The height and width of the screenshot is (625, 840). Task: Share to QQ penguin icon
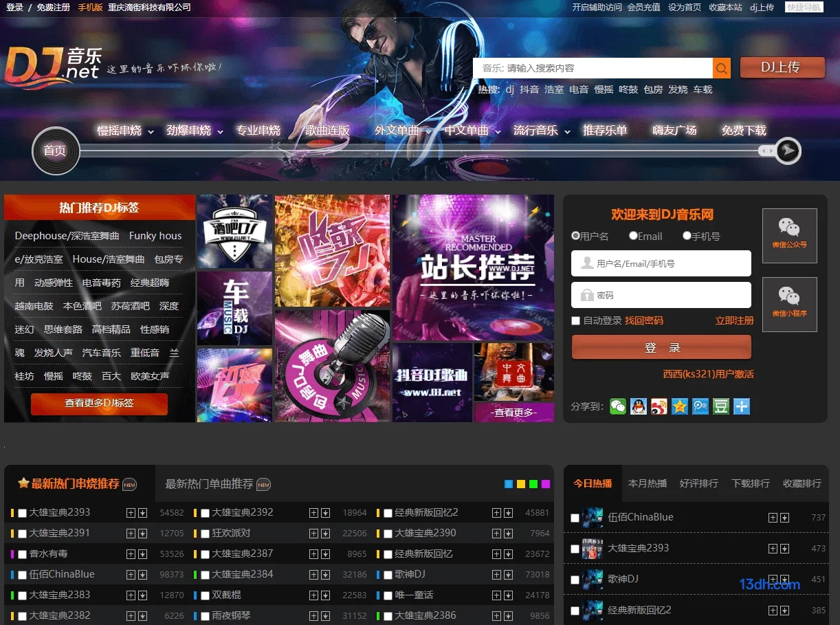tap(639, 406)
